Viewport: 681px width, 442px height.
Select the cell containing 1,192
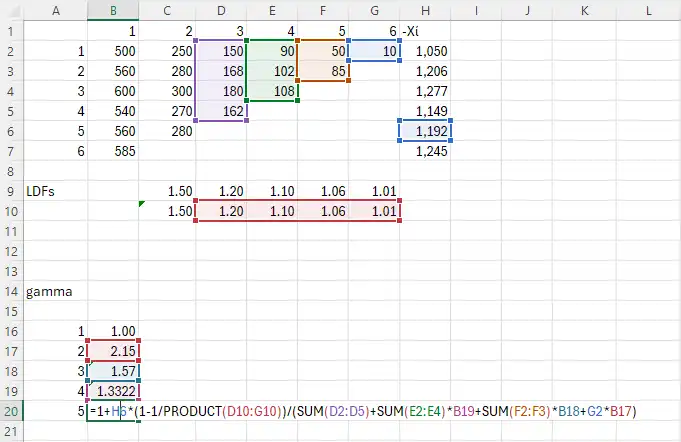tap(425, 130)
